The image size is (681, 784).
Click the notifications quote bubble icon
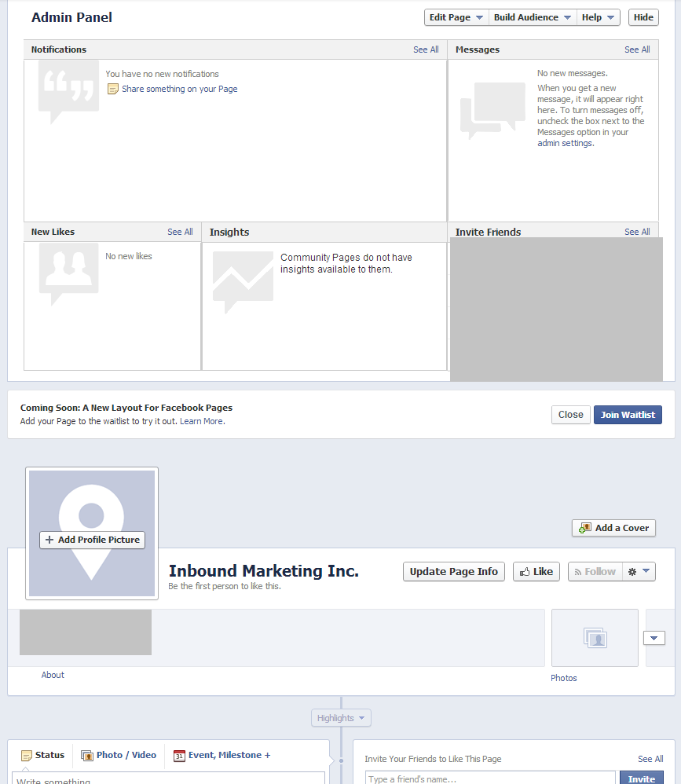(x=68, y=91)
